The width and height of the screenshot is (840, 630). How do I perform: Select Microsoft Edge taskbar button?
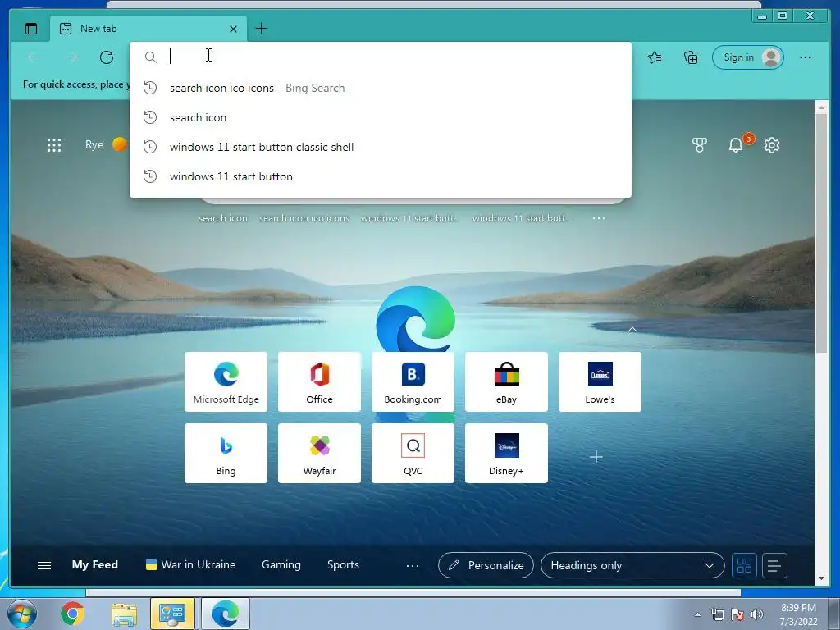tap(225, 614)
